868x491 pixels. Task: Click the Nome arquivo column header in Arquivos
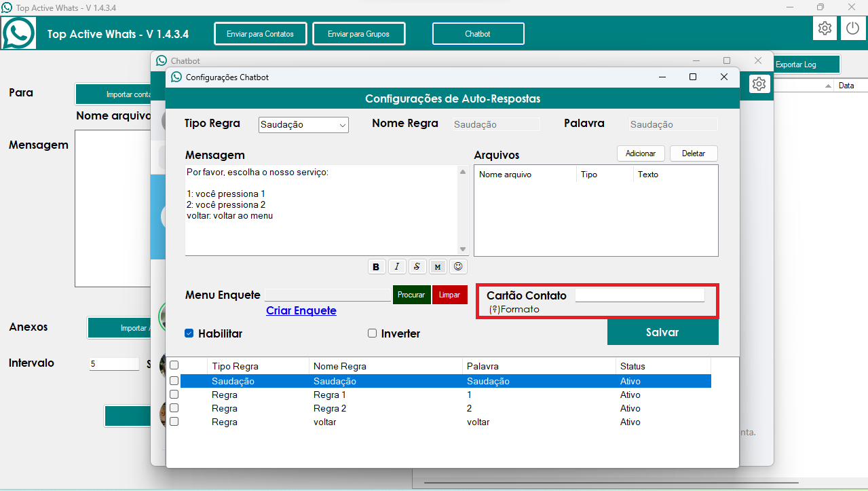coord(525,175)
